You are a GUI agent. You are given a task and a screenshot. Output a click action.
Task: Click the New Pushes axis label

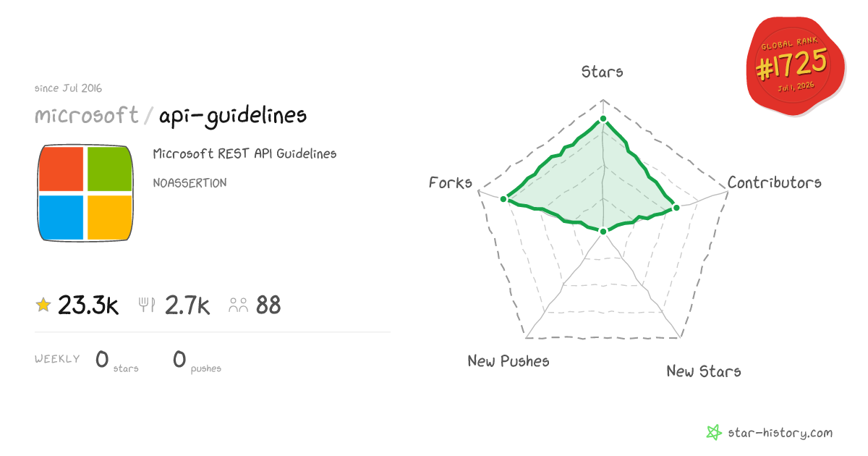coord(509,360)
